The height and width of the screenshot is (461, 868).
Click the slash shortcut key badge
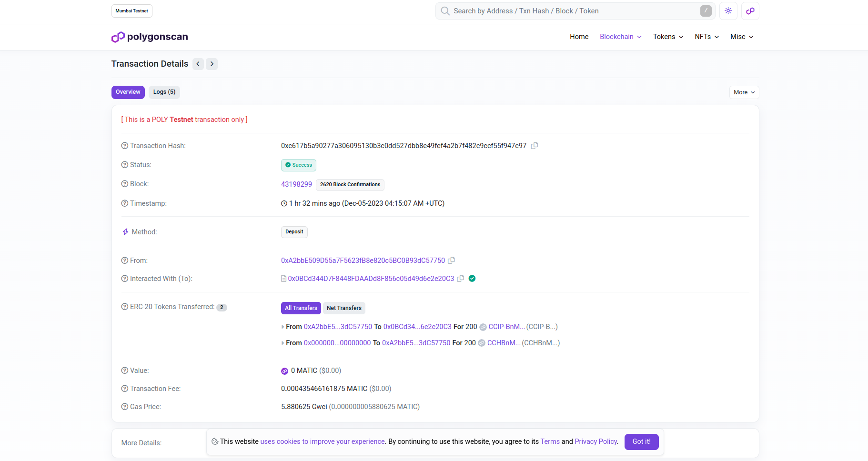706,11
